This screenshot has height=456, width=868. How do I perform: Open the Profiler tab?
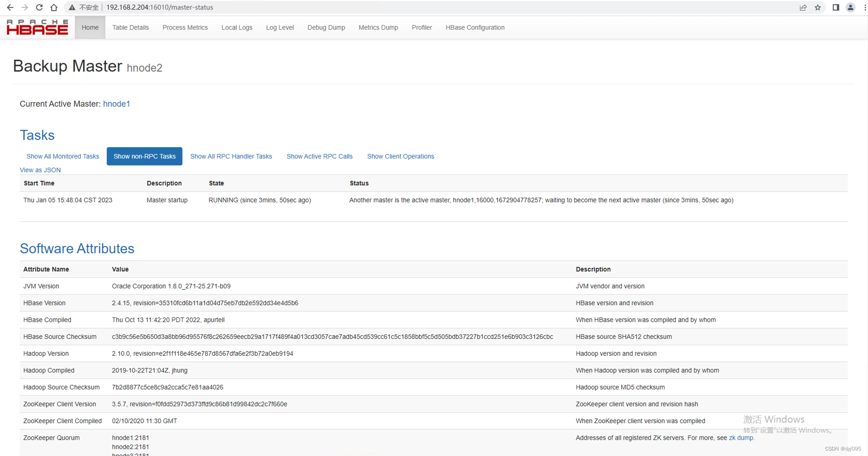(x=422, y=27)
